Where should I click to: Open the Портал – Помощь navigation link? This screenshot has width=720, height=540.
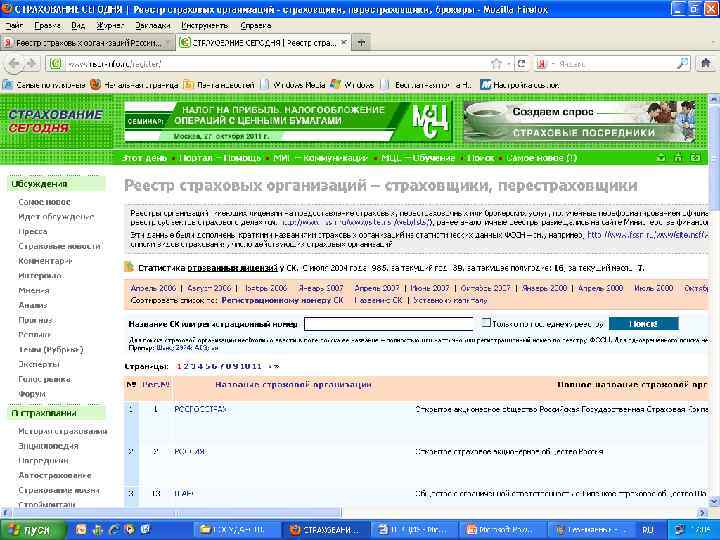[220, 158]
